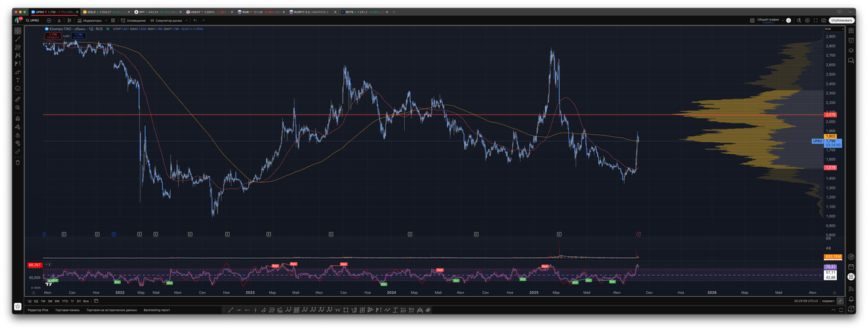Viewport: 868px width, 330px height.
Task: Open the watchlist panel icon
Action: click(x=851, y=30)
